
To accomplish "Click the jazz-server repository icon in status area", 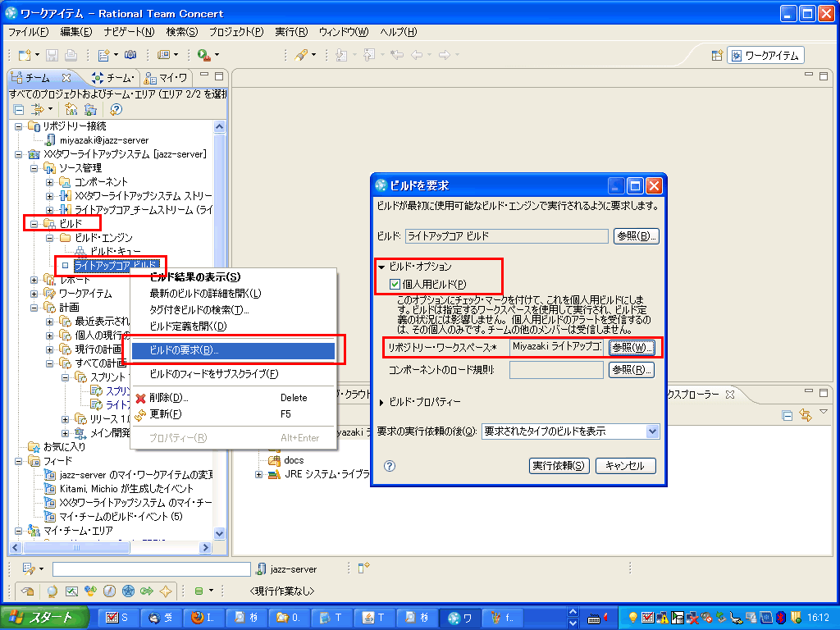I will [262, 569].
